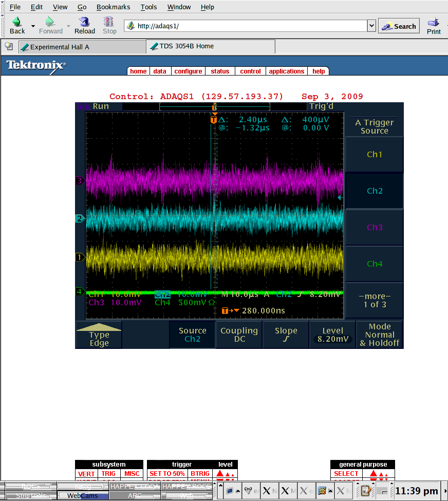Screen dimensions: 448x501
Task: Toggle the Coupling DC setting
Action: [239, 335]
